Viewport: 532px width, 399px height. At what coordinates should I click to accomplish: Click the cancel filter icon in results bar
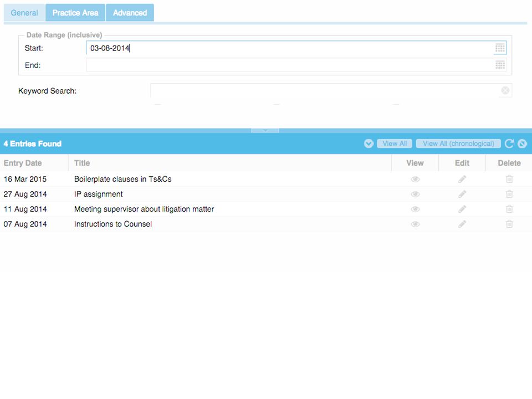coord(522,144)
